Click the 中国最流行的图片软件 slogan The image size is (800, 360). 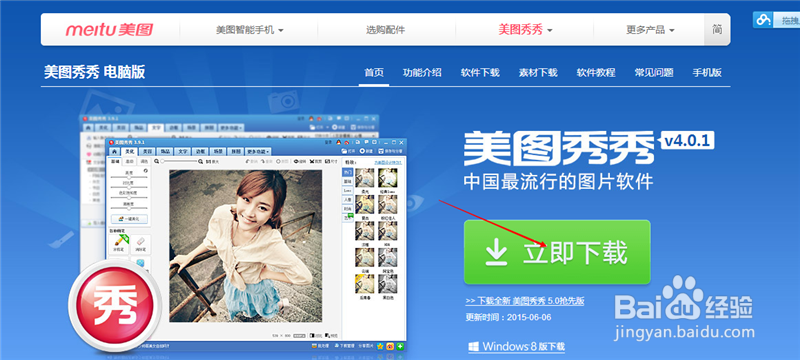pos(558,181)
